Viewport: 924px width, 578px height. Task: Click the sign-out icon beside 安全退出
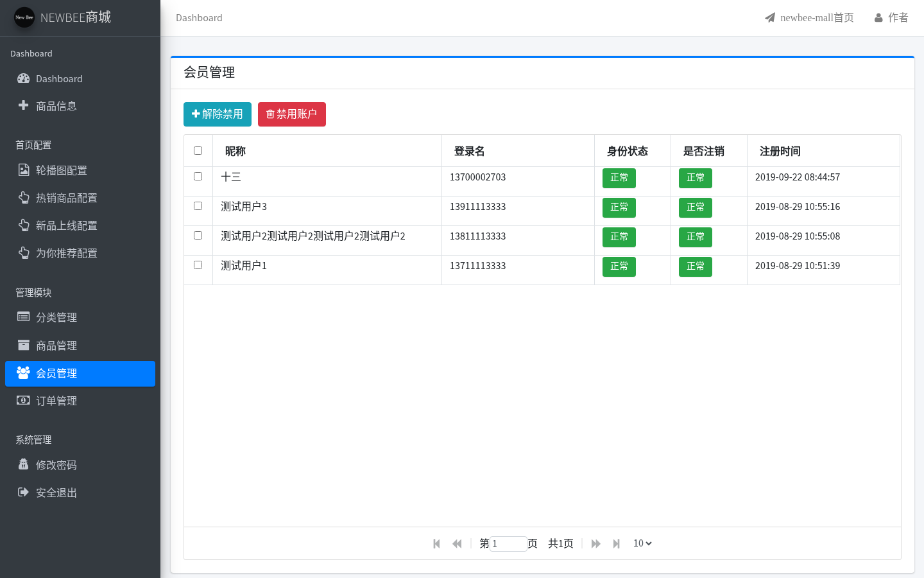point(24,492)
